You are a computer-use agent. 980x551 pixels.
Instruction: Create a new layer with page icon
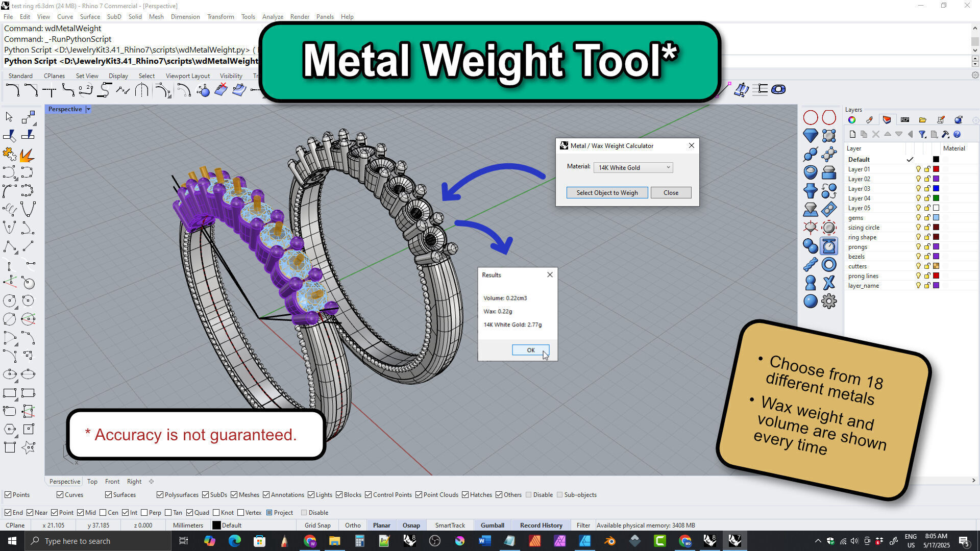[852, 134]
